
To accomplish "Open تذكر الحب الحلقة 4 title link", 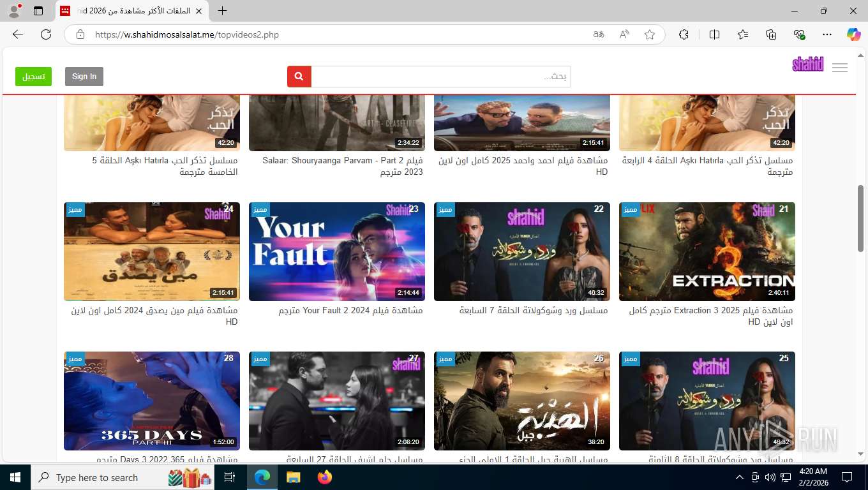I will click(708, 166).
